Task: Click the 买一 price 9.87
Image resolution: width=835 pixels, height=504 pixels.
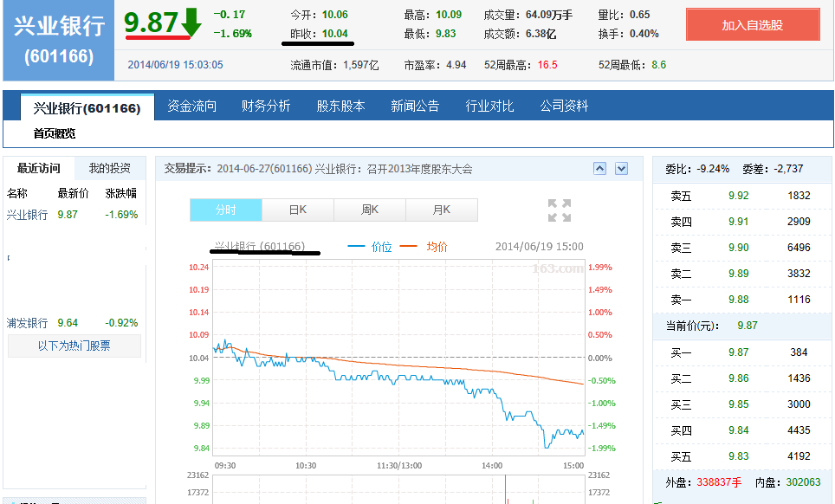Action: pos(739,352)
